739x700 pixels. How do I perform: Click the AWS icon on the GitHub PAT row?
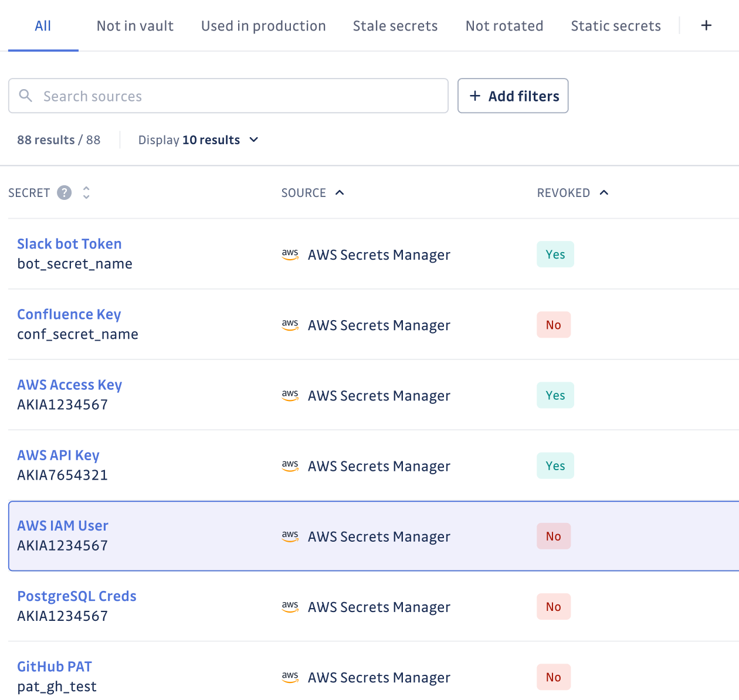(290, 677)
